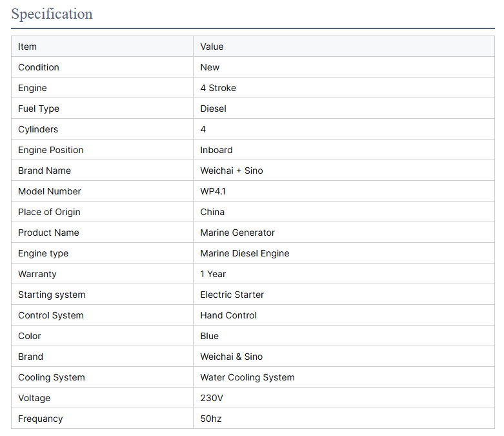The image size is (504, 436).
Task: Select the 230V voltage value
Action: 212,398
